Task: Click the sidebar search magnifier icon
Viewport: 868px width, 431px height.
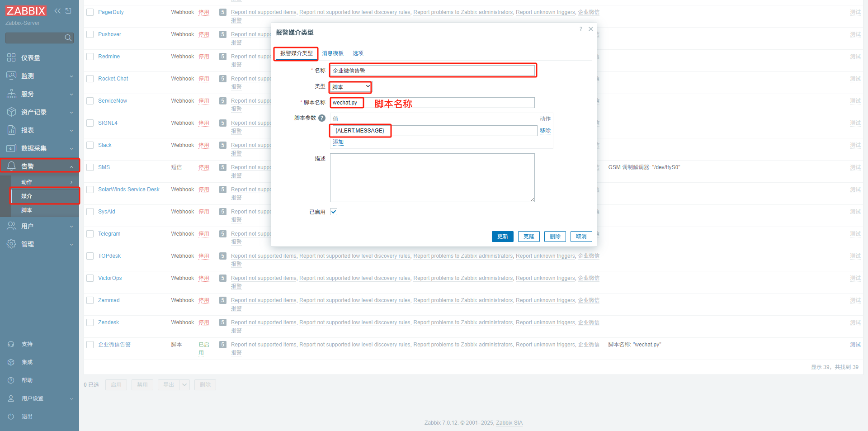Action: pos(68,38)
